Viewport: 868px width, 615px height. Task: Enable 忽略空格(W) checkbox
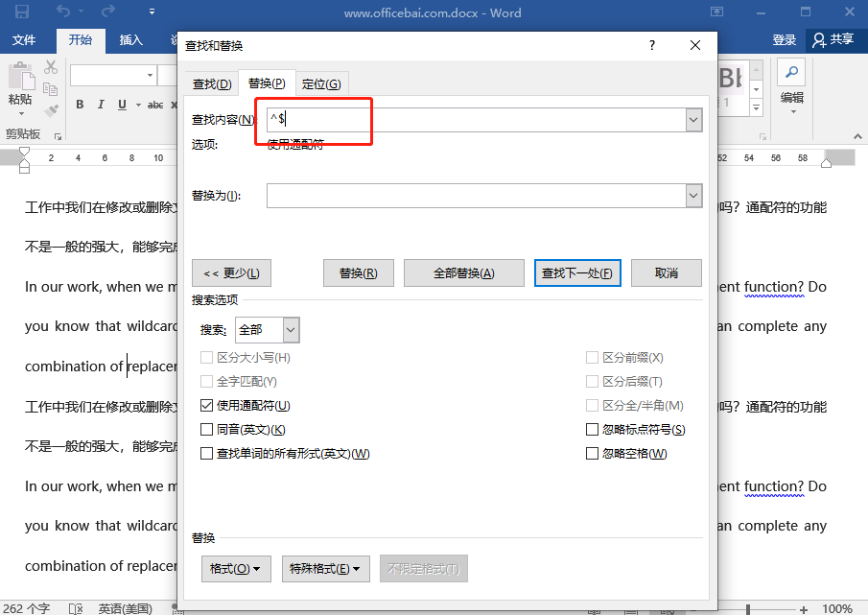click(592, 454)
